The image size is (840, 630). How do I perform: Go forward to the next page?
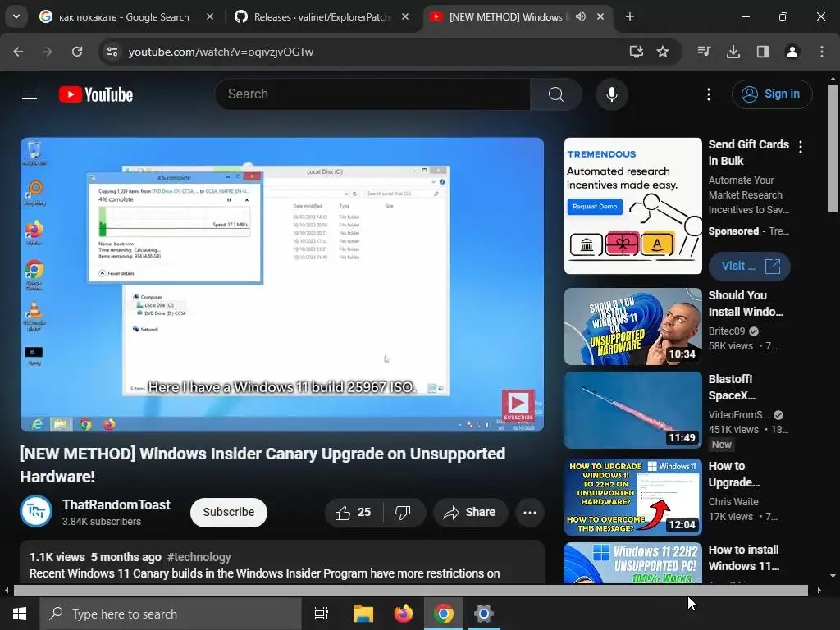pyautogui.click(x=48, y=52)
